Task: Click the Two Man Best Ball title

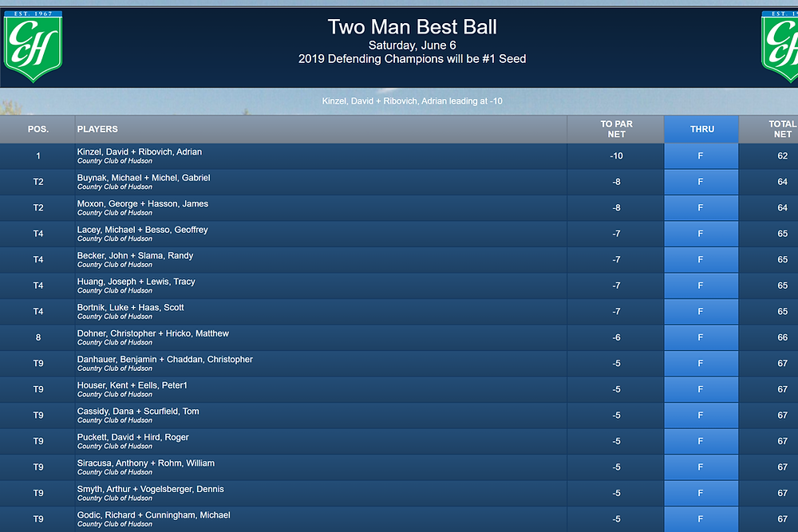Action: 412,26
